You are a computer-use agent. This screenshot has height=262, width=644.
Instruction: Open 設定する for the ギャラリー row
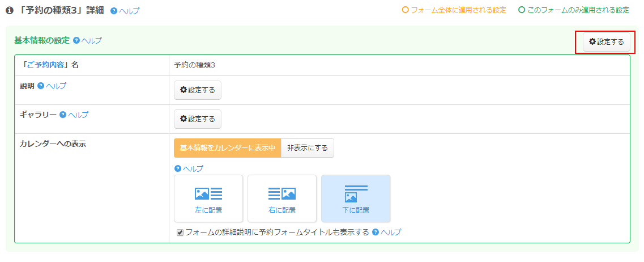(198, 119)
